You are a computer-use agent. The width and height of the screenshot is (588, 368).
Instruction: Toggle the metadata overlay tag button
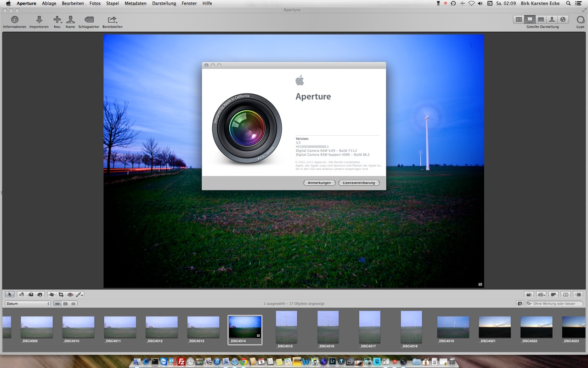coord(554,294)
